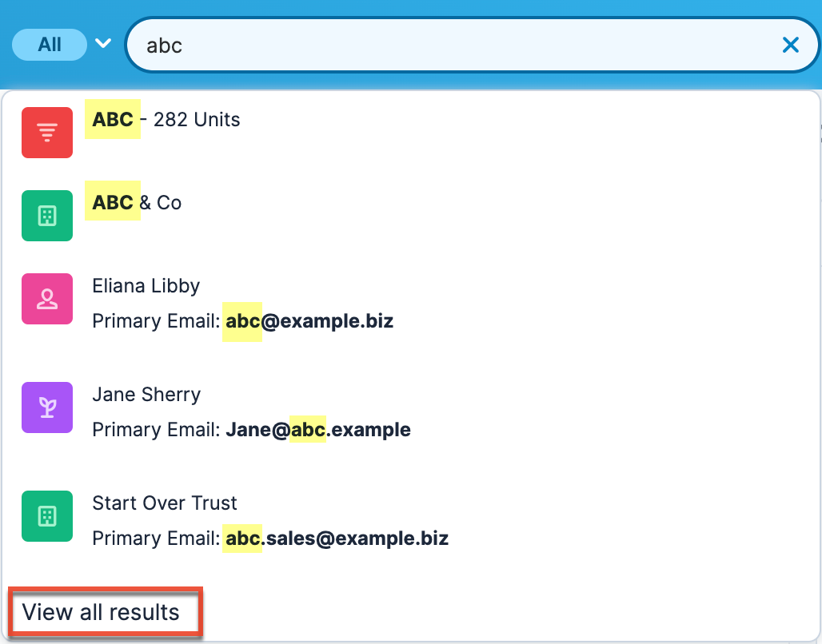Expand the All search filter dropdown
Viewport: 822px width, 644px height.
102,45
